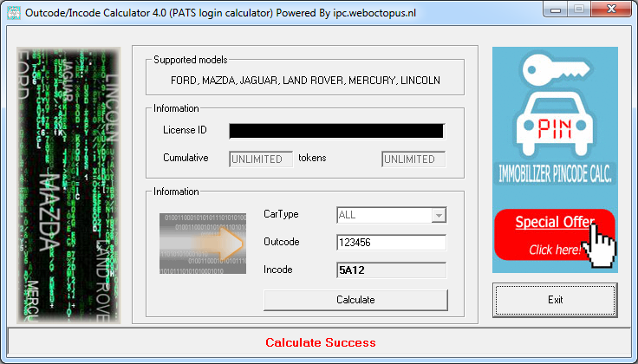Click the Calculate Success status text
The height and width of the screenshot is (364, 638).
(x=321, y=342)
